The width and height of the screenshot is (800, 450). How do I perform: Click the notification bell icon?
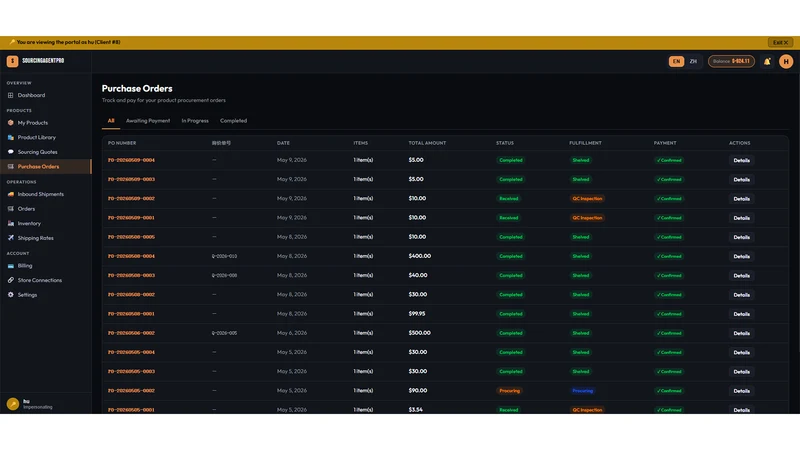coord(767,62)
